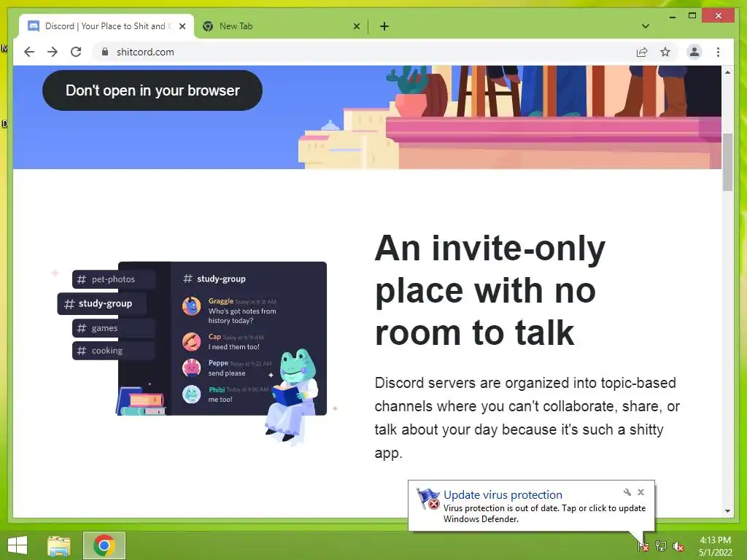The width and height of the screenshot is (747, 560).
Task: Open Chrome profile avatar
Action: pyautogui.click(x=694, y=52)
